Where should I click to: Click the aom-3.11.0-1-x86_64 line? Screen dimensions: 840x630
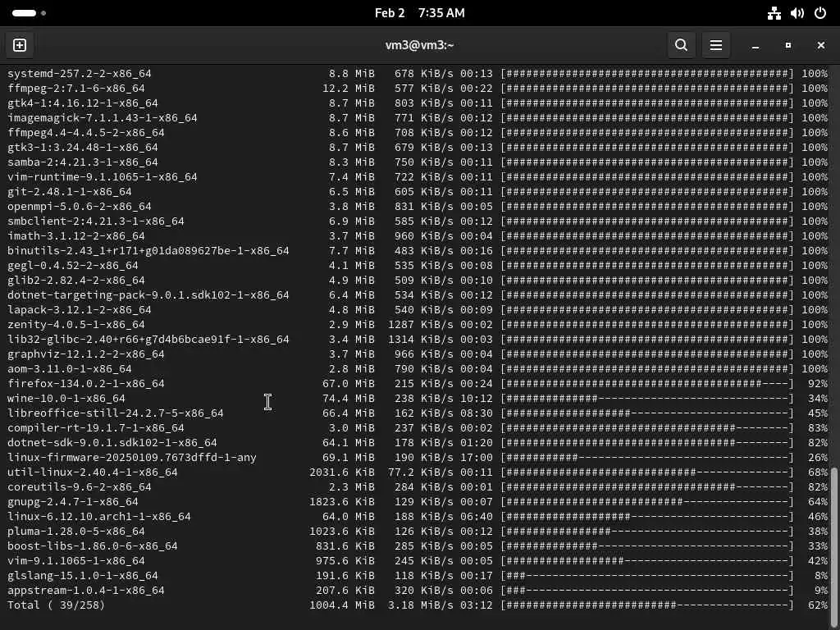418,368
